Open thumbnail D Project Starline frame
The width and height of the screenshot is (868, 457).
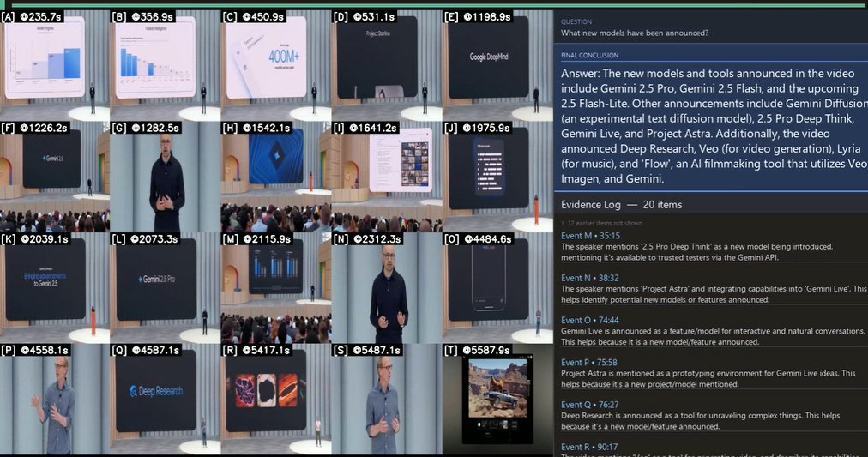387,66
